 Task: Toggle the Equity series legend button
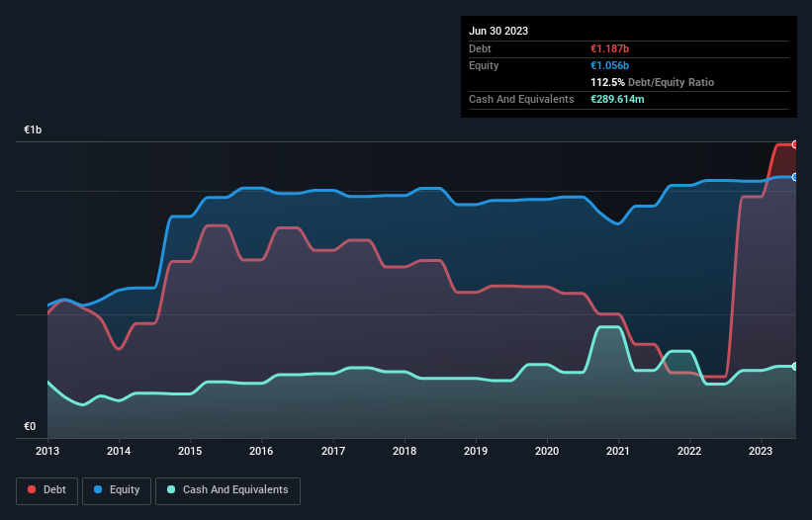tap(117, 490)
